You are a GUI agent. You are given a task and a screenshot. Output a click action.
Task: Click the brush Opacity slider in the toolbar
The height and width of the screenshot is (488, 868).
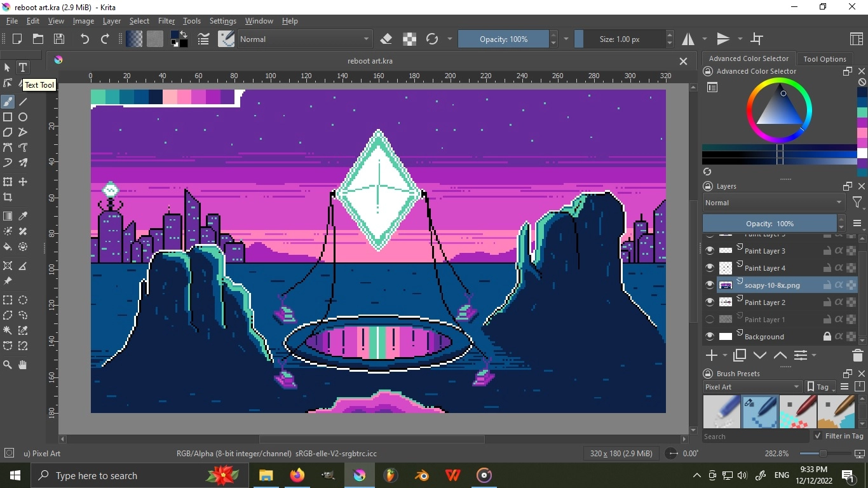(503, 39)
